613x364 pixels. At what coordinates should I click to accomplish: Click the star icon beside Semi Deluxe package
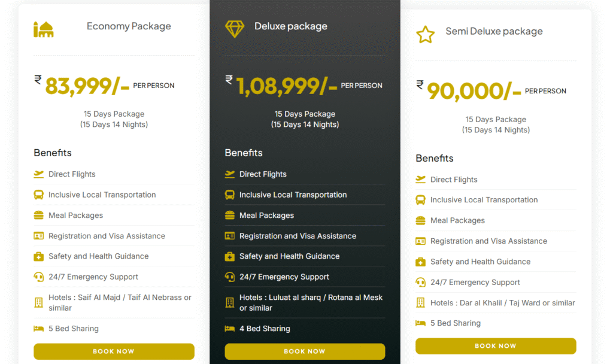(x=426, y=34)
